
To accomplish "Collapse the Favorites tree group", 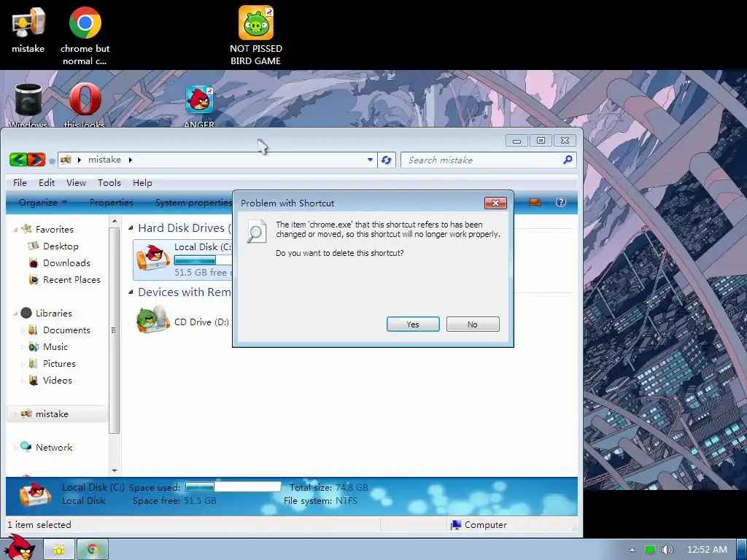I will pyautogui.click(x=15, y=230).
